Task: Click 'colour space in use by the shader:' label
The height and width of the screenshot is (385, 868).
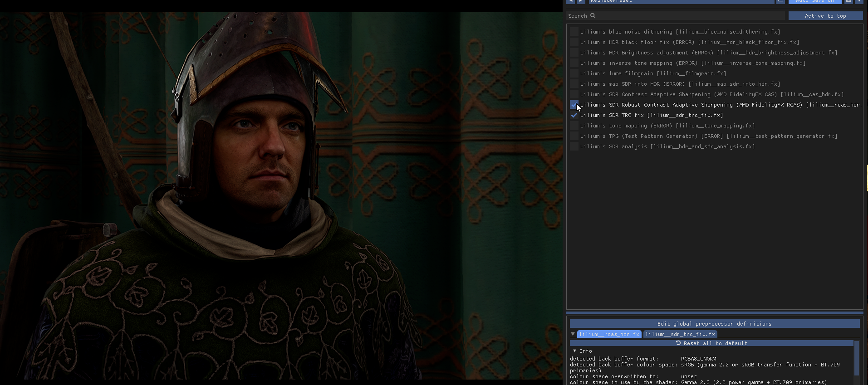Action: pos(623,382)
